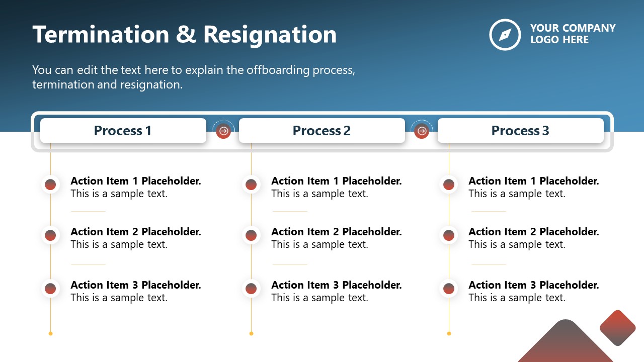This screenshot has height=362, width=644.
Task: Click Process 2 bullet for Action Item 2
Action: 251,235
